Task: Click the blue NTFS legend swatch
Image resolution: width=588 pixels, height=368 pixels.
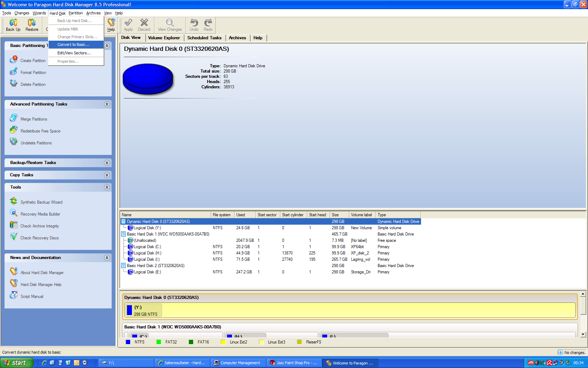Action: pyautogui.click(x=128, y=342)
